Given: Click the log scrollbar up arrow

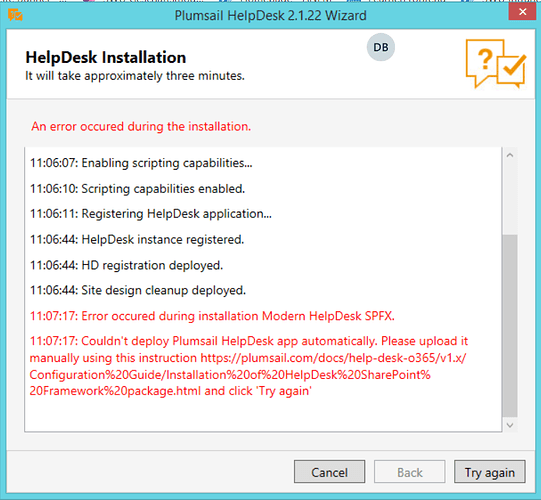Looking at the screenshot, I should coord(510,155).
